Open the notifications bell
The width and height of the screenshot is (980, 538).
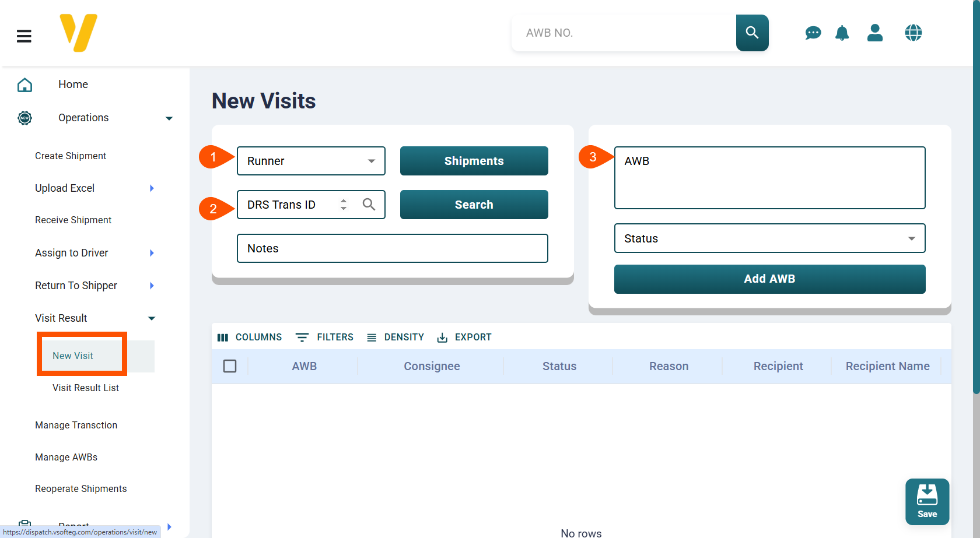tap(842, 33)
